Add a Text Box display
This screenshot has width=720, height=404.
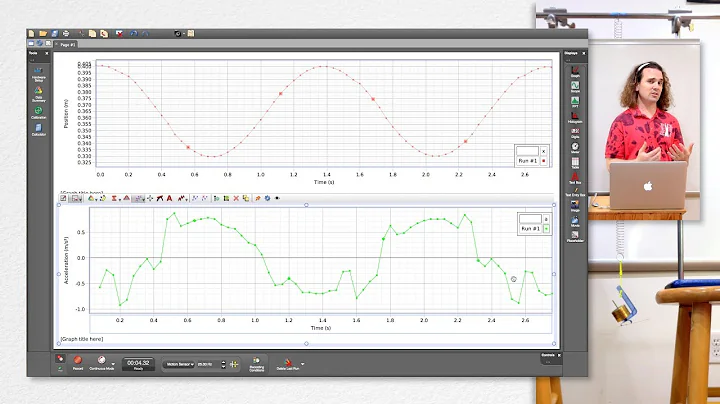click(575, 178)
